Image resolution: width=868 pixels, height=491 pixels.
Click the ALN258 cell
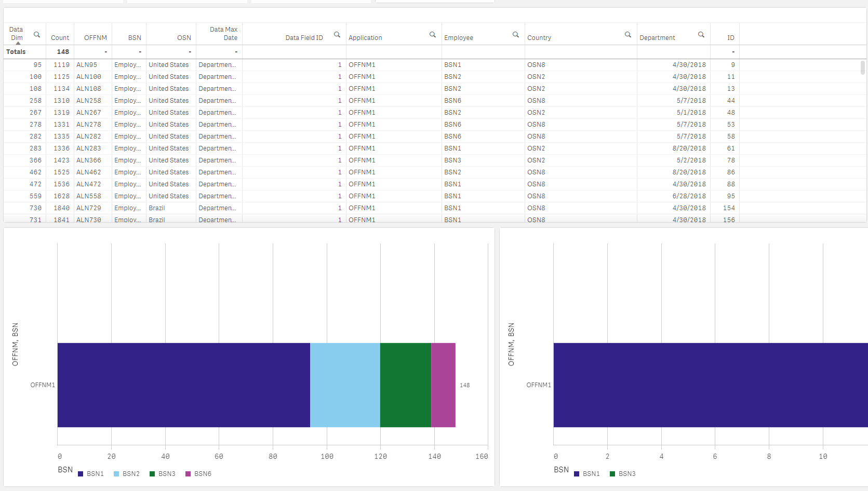[89, 101]
